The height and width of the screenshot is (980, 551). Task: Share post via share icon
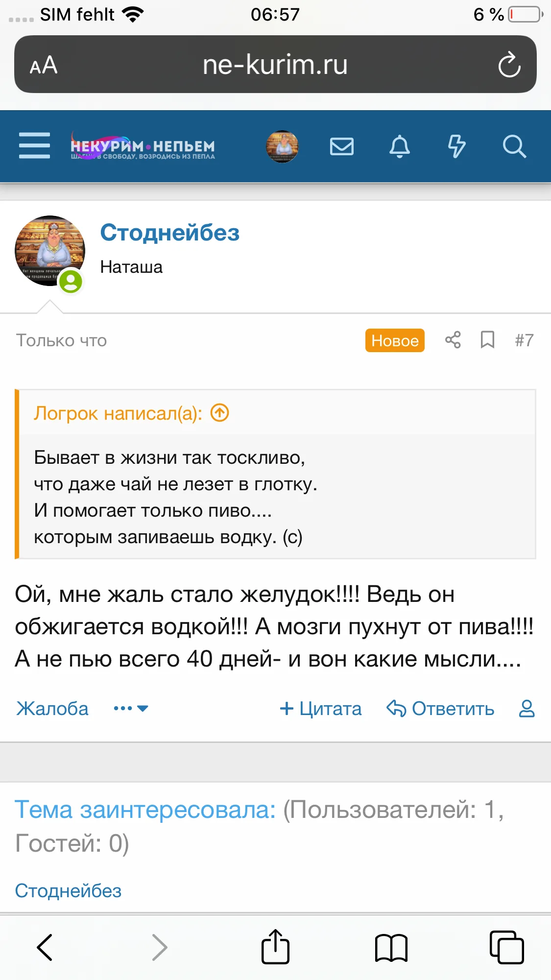point(453,340)
